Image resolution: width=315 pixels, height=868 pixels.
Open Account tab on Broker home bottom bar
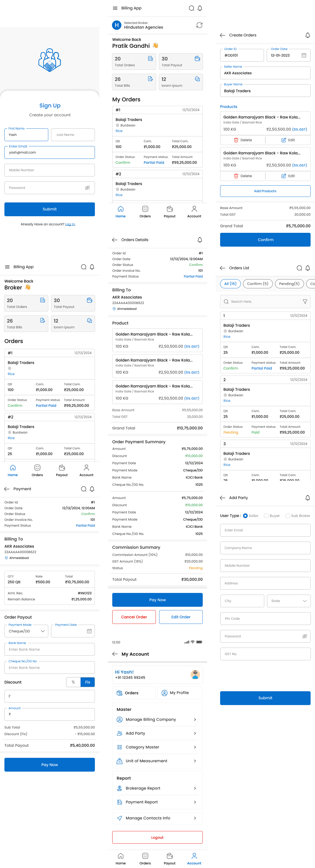pyautogui.click(x=87, y=471)
